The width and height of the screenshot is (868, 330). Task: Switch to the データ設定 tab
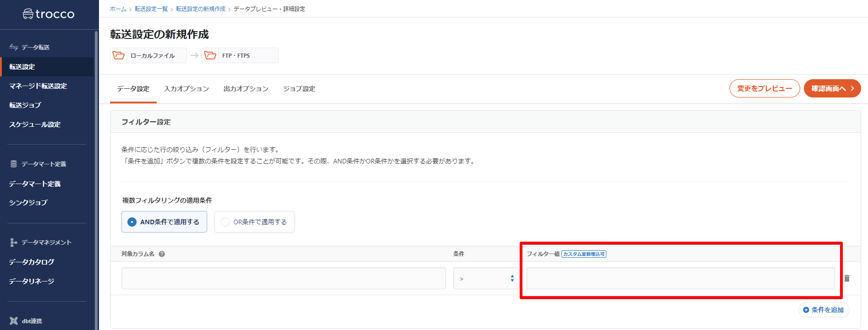tap(133, 89)
